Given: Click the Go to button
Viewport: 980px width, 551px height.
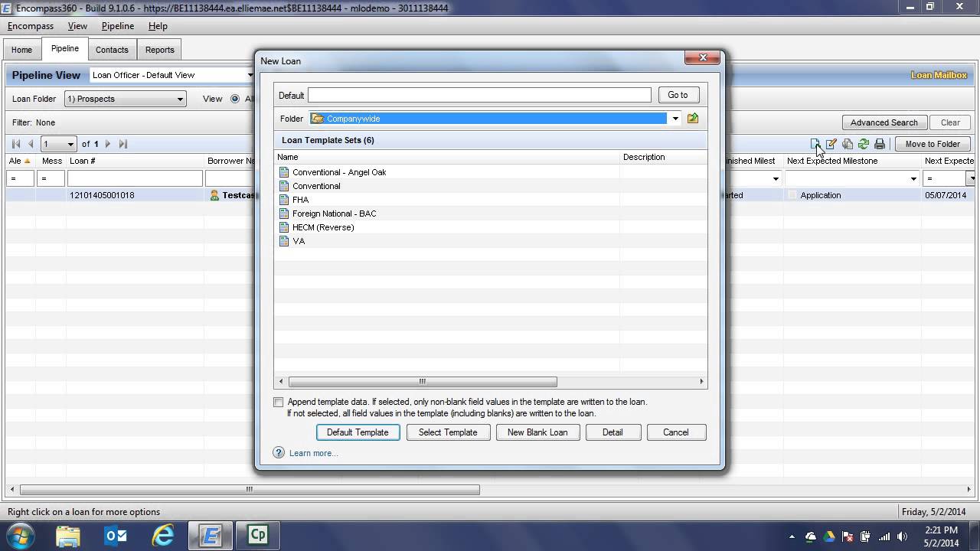Looking at the screenshot, I should (x=678, y=95).
